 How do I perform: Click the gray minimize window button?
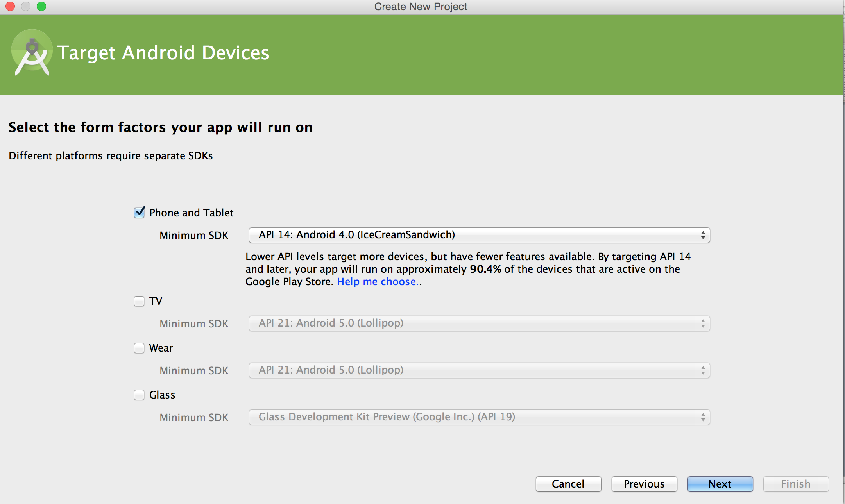(26, 6)
